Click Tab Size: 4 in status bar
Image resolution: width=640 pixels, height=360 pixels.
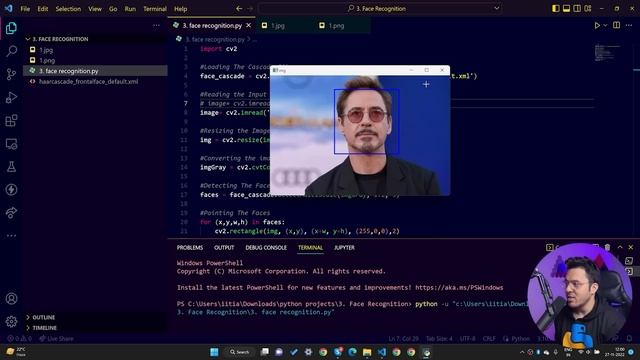click(439, 339)
